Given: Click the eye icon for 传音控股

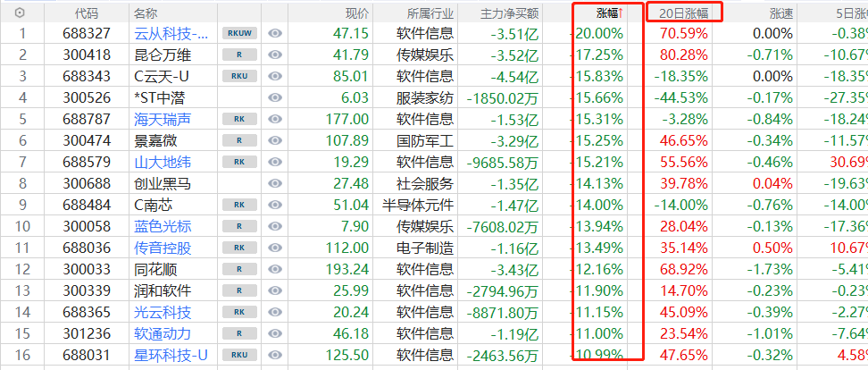Looking at the screenshot, I should tap(275, 248).
